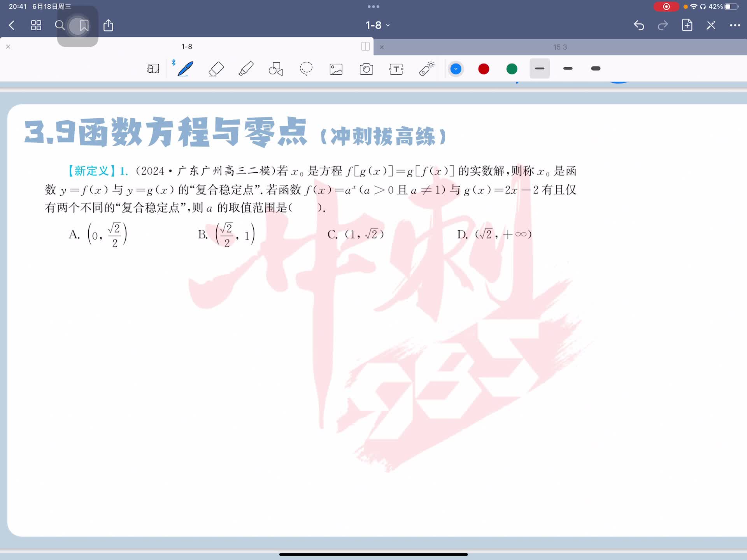
Task: Toggle bookmark for this page
Action: 84,26
